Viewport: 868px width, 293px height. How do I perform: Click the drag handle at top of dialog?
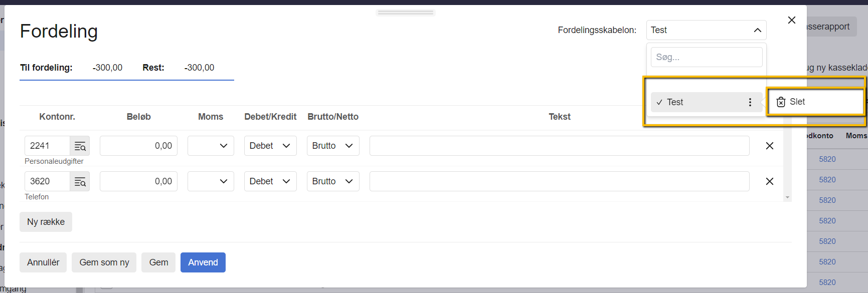pyautogui.click(x=405, y=12)
